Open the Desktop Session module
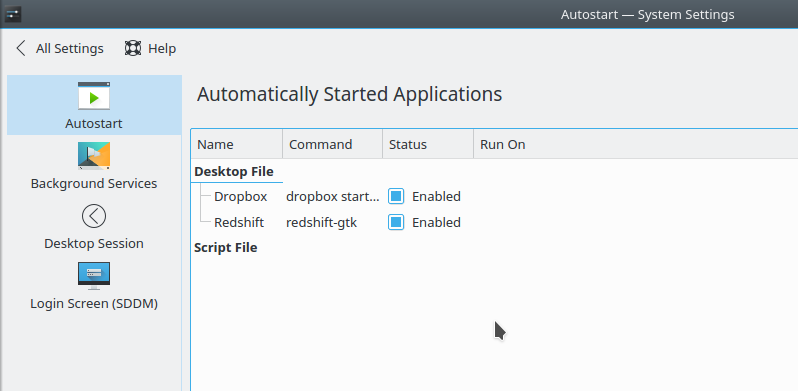The width and height of the screenshot is (798, 391). (x=94, y=225)
